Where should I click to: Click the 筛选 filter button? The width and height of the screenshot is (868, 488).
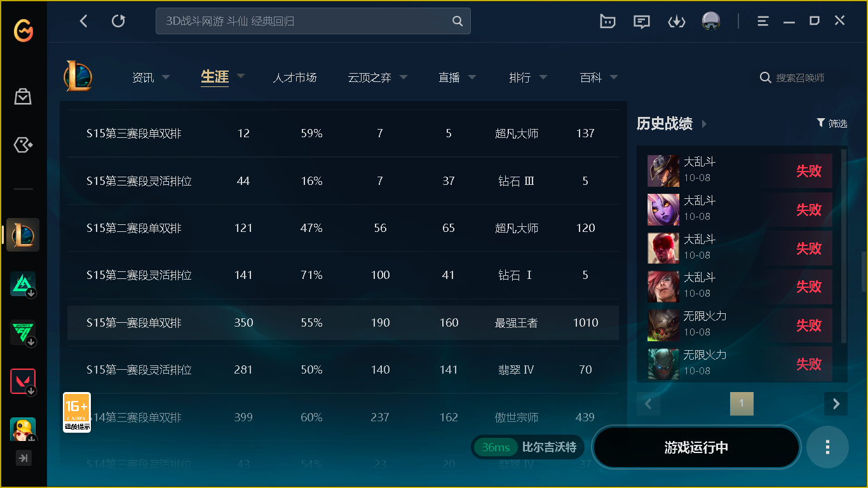832,123
